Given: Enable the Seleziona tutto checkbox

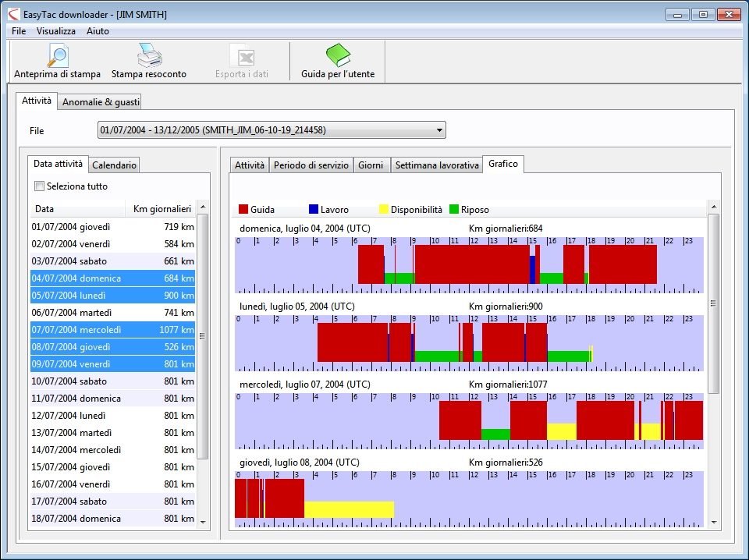Looking at the screenshot, I should pyautogui.click(x=39, y=186).
